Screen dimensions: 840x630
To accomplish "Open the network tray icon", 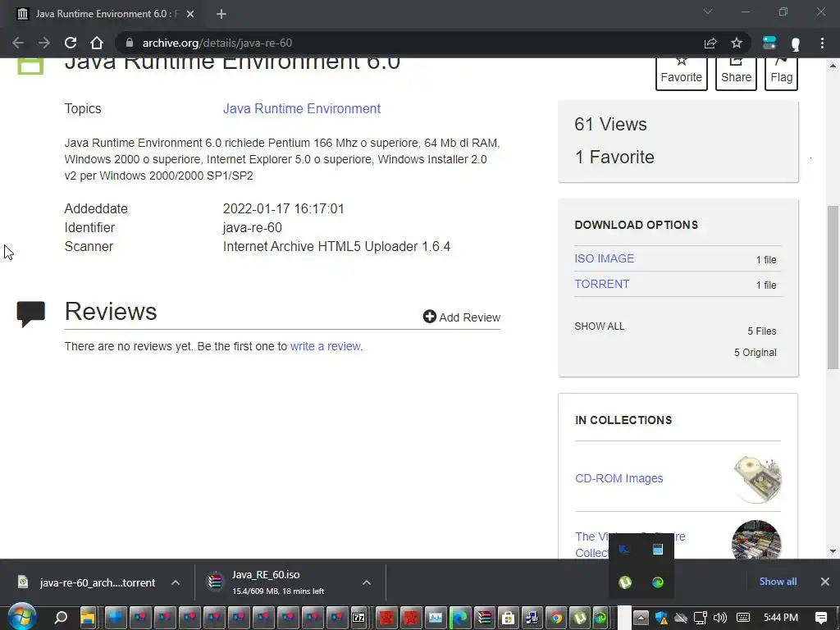I will click(x=701, y=618).
